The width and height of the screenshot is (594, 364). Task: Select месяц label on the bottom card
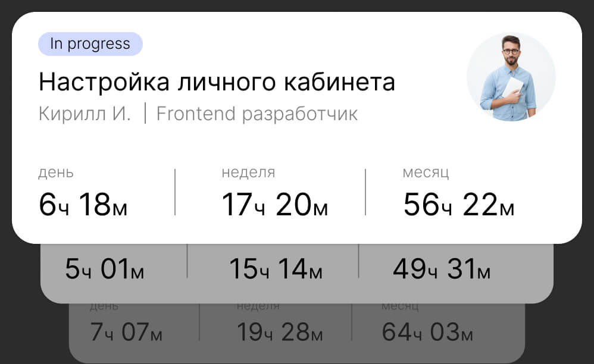click(400, 306)
